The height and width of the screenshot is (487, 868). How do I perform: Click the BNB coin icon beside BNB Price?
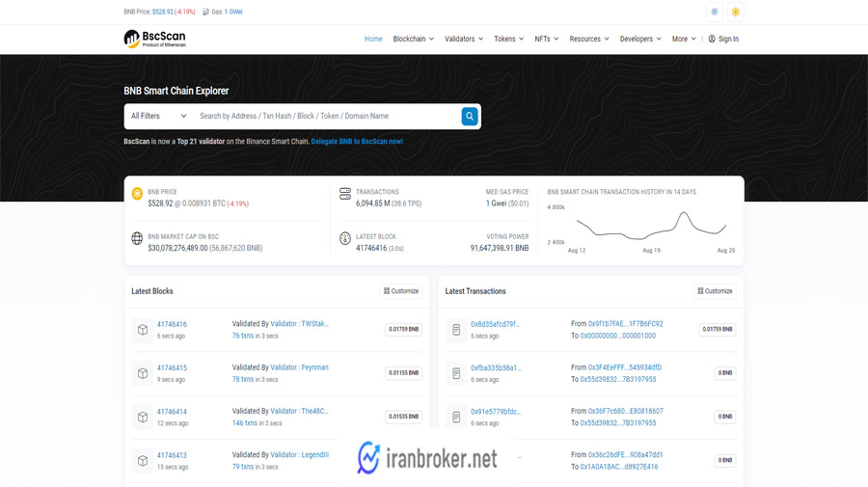[137, 193]
